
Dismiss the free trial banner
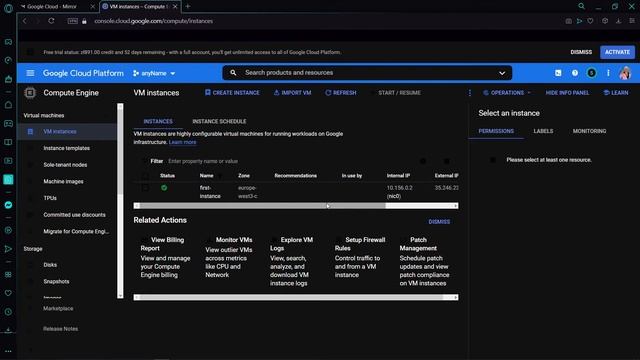click(581, 52)
